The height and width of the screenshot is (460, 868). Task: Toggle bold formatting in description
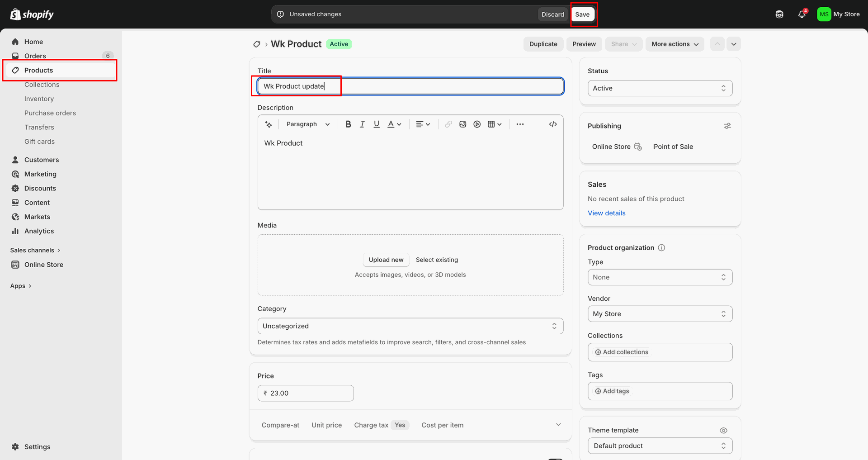coord(348,124)
